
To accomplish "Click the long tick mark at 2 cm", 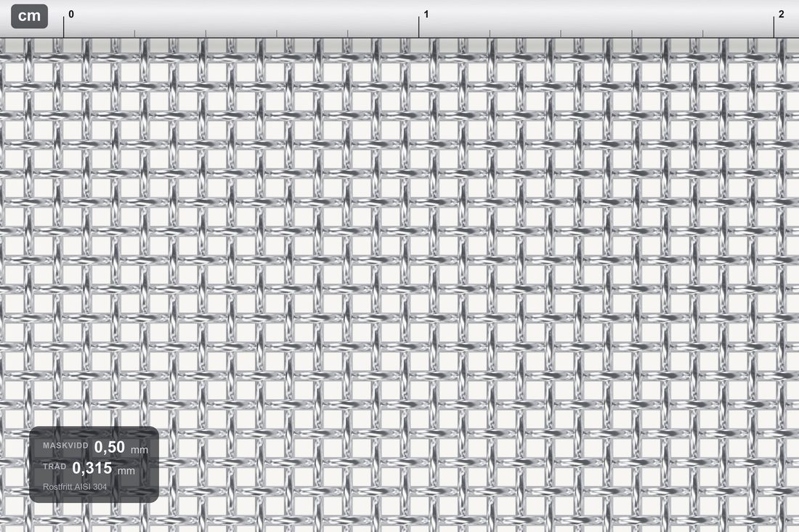I will (774, 26).
